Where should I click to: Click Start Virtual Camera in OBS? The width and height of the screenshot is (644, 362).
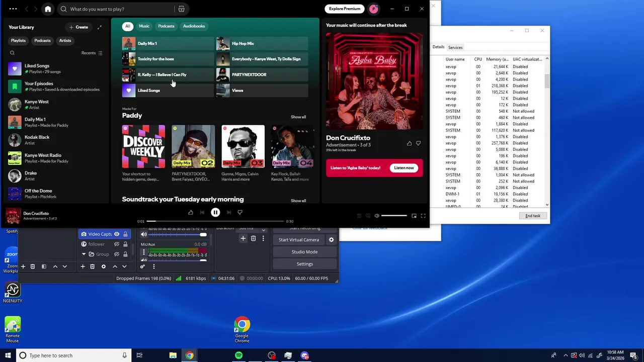tap(299, 240)
